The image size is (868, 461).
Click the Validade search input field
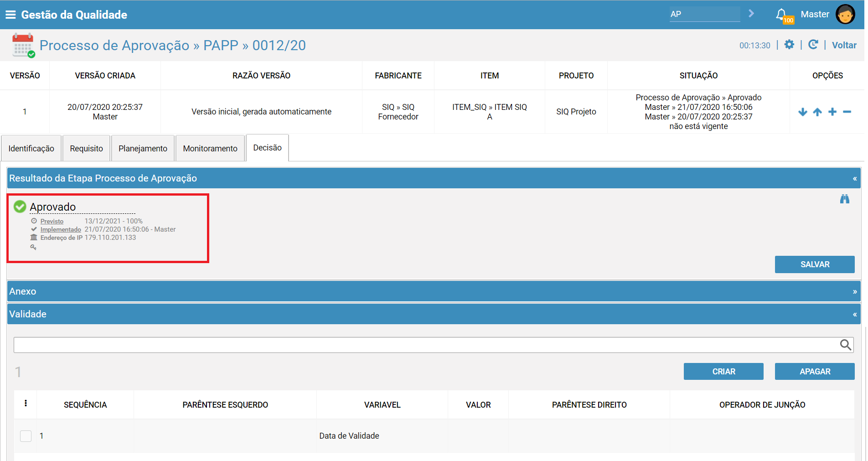[427, 345]
